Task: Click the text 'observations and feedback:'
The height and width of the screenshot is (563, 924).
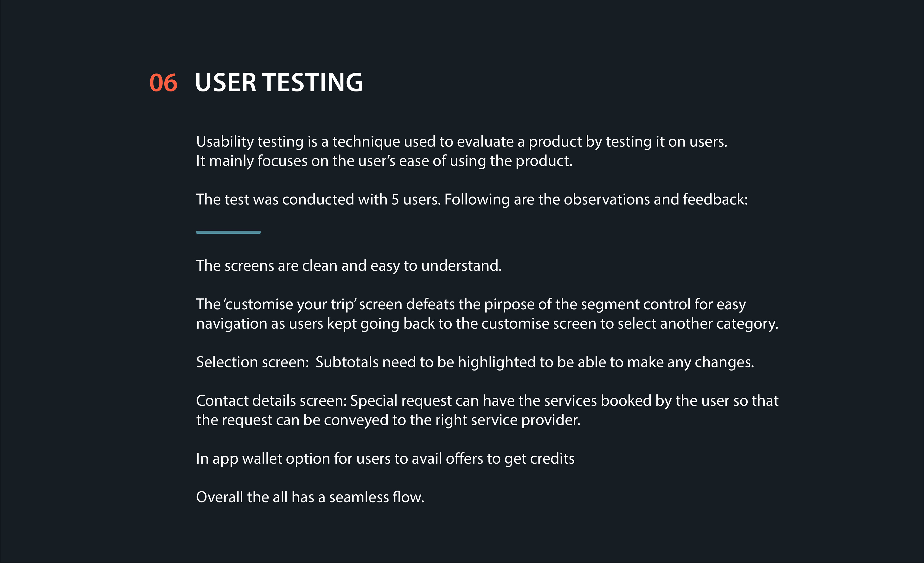Action: tap(656, 199)
